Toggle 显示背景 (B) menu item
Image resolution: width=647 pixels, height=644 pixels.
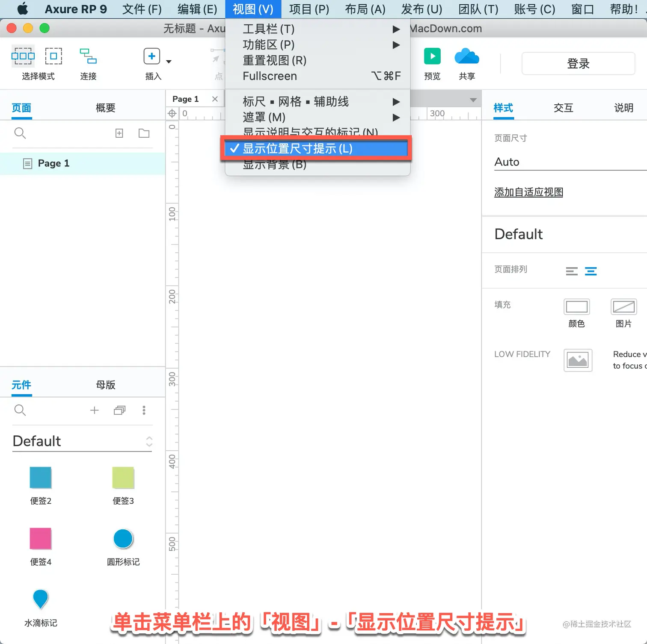[318, 165]
